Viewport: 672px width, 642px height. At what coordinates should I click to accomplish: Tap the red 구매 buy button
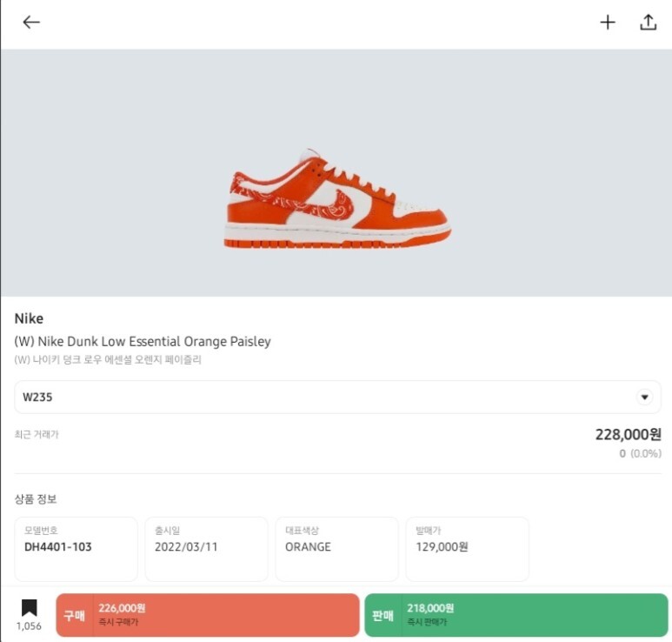point(208,615)
